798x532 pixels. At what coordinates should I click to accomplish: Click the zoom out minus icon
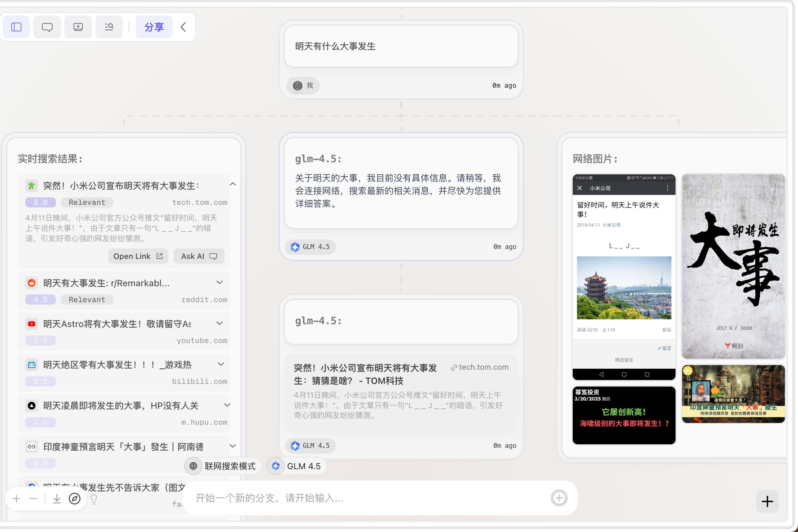click(x=33, y=499)
